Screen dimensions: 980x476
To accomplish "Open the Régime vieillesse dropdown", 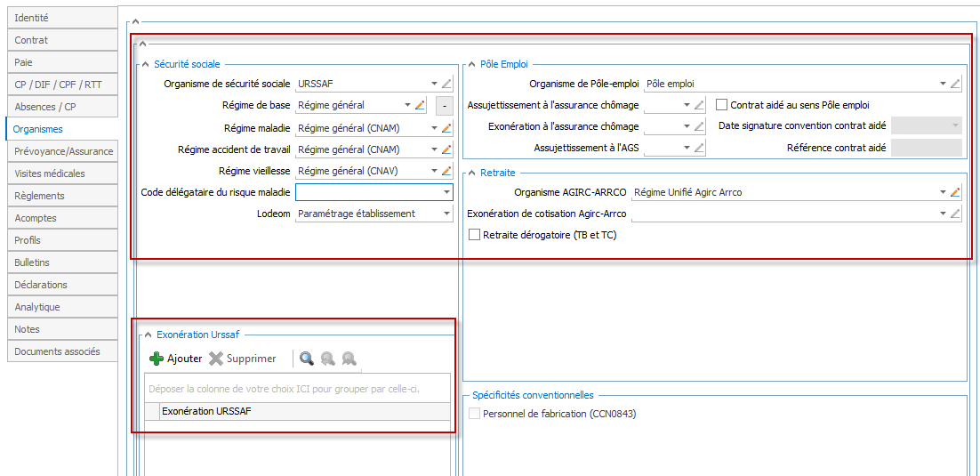I will (434, 171).
